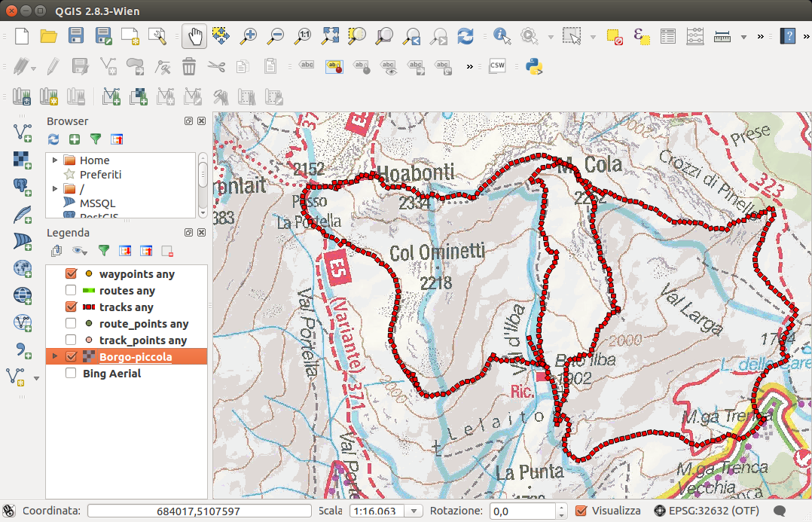Click the Add Raster Layer icon
Image resolution: width=812 pixels, height=522 pixels.
click(x=23, y=159)
